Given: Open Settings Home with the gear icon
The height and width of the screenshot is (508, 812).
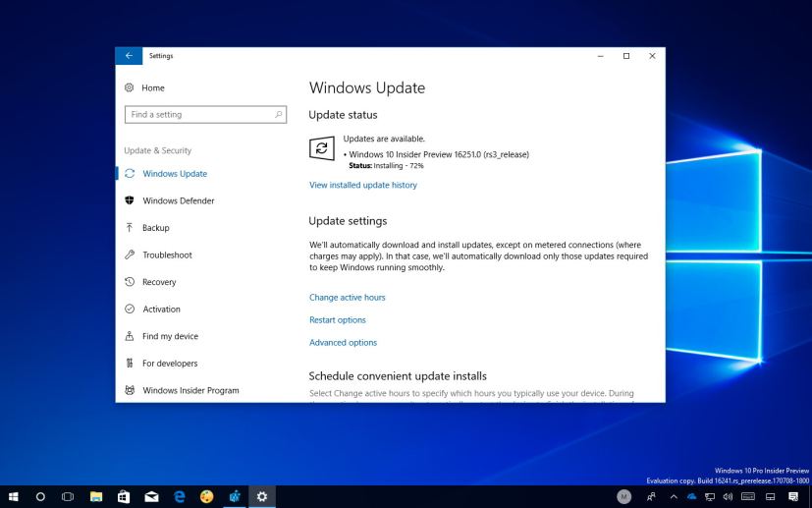Looking at the screenshot, I should click(x=129, y=87).
